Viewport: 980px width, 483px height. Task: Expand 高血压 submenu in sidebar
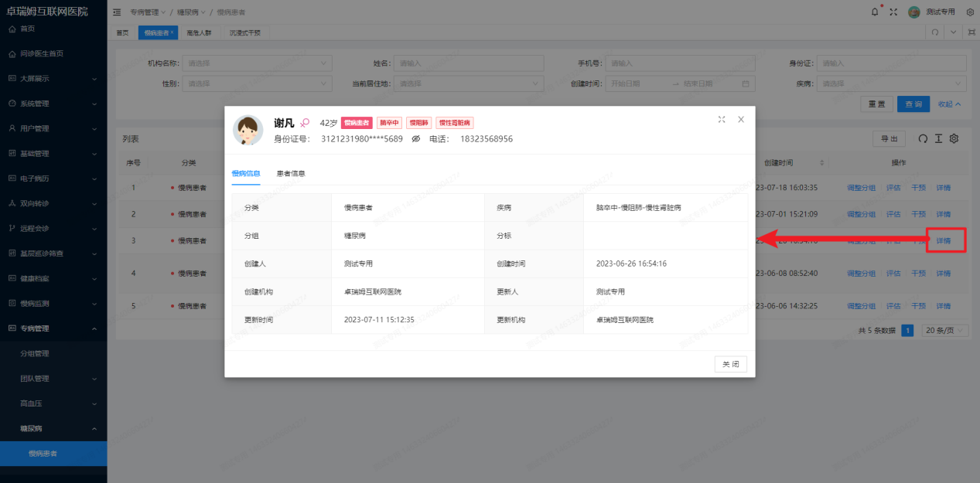coord(53,403)
